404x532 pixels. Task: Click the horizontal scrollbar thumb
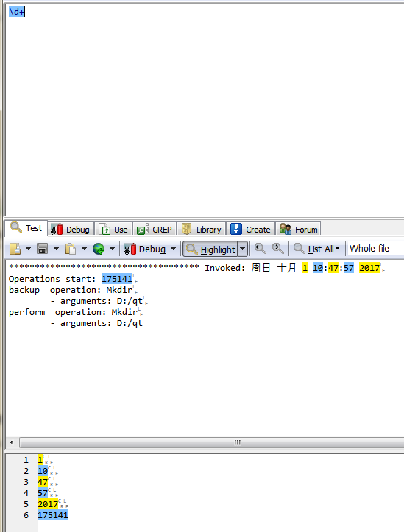[212, 442]
